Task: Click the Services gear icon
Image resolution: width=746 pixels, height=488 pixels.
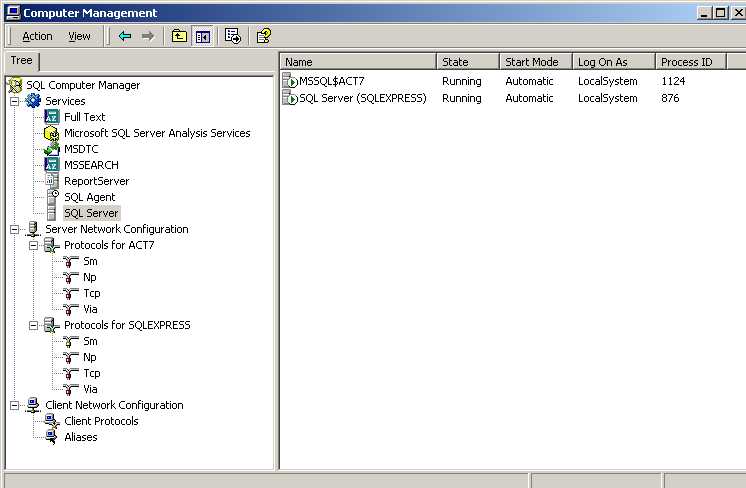Action: tap(33, 101)
